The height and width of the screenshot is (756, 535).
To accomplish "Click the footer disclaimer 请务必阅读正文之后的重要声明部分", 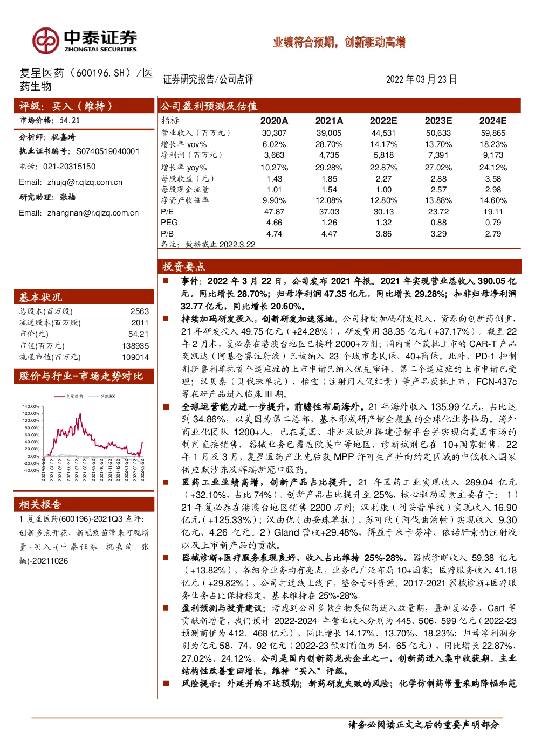I will tap(424, 725).
